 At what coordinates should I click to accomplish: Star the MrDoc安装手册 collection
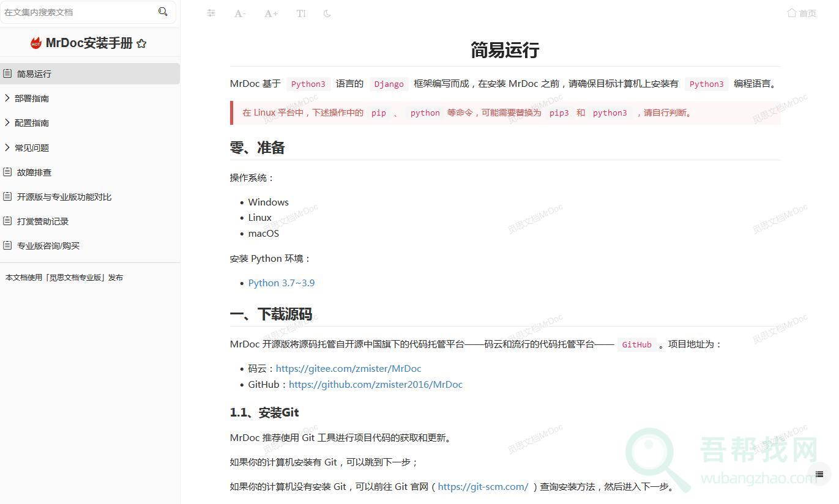click(x=141, y=43)
